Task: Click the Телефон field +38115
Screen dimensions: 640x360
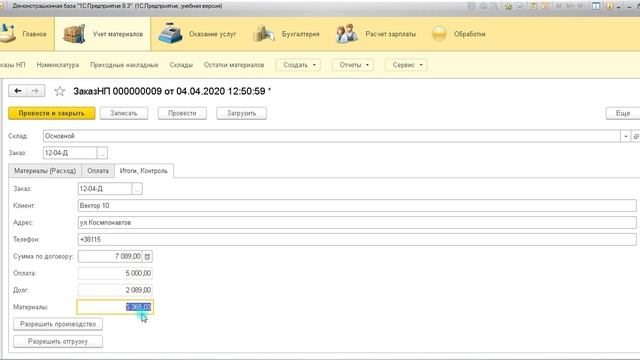Action: pos(357,239)
